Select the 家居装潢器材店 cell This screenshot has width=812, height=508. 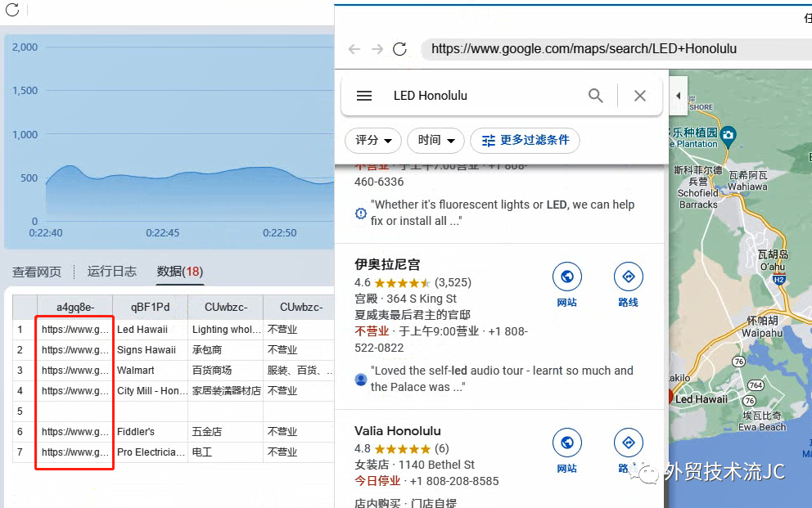click(226, 390)
